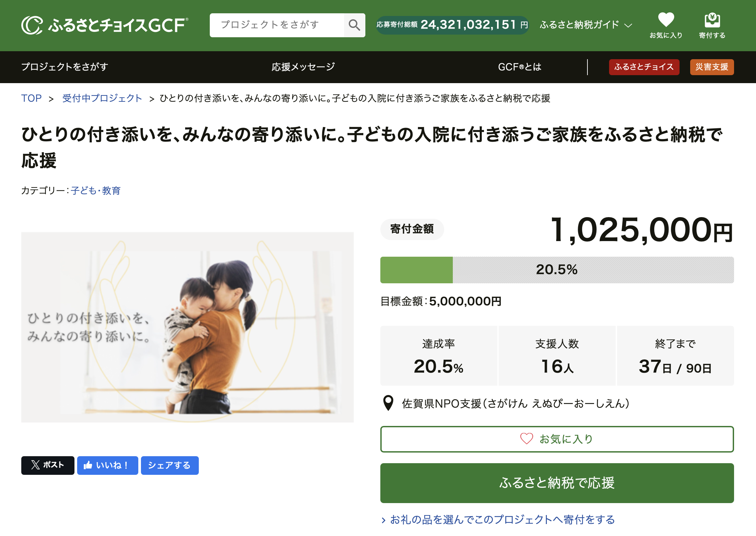Expand ふるさと納税ガイド dropdown

point(579,25)
